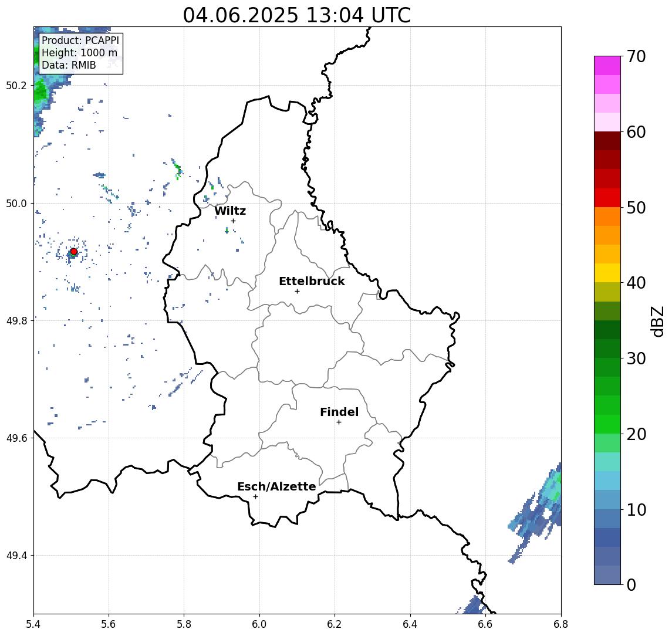Image resolution: width=672 pixels, height=636 pixels.
Task: Click the 50.2 latitude axis label
Action: (16, 85)
